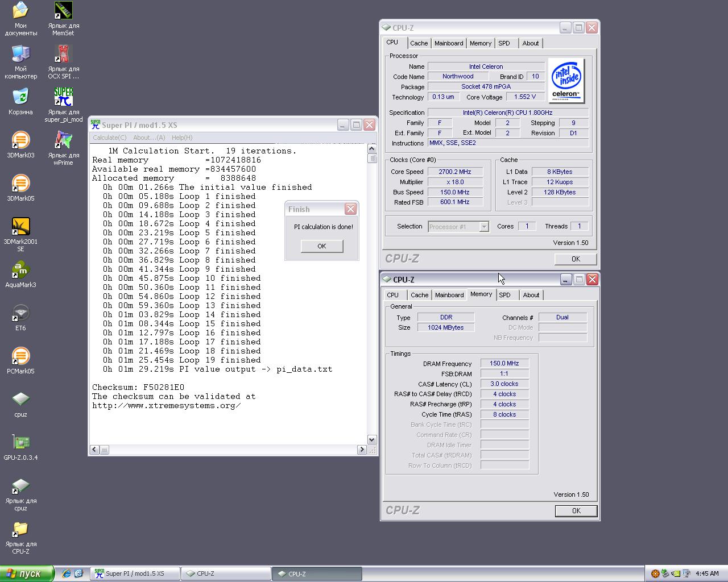Switch to Mainboard tab in lower CPU-Z
The image size is (728, 582).
coord(449,295)
